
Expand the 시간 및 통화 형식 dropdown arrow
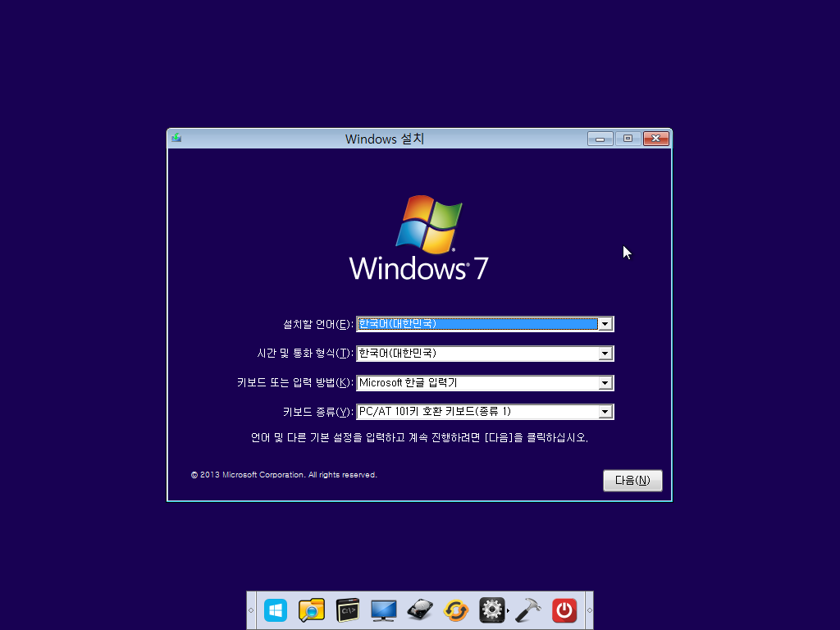pos(605,354)
